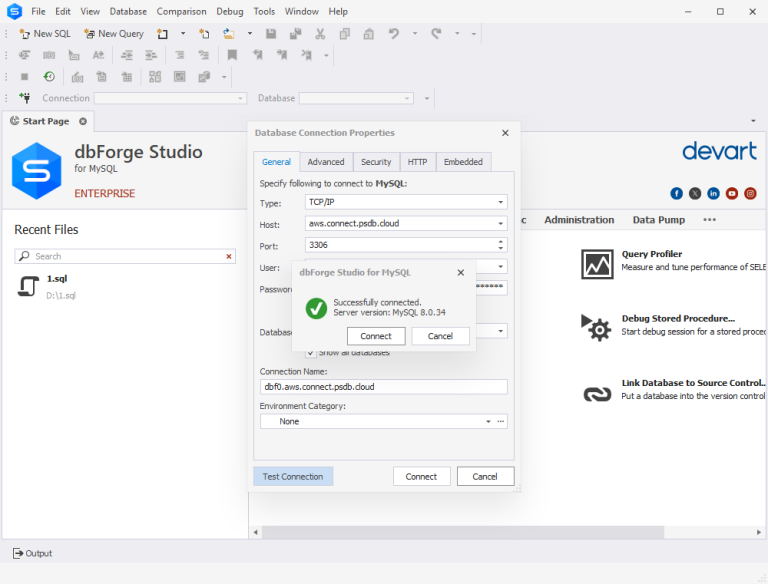Click the clear search icon in Recent Files
The width and height of the screenshot is (768, 584).
pyautogui.click(x=229, y=256)
